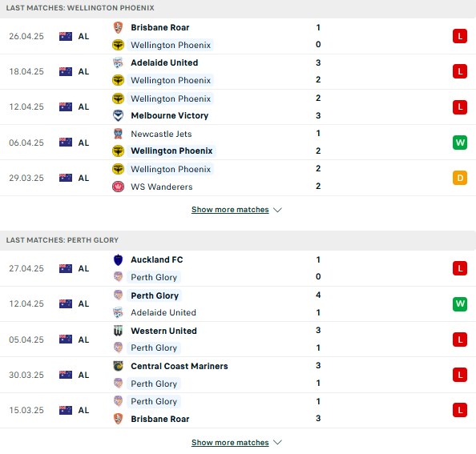Open Adelaide United team in 18.04.25 match
The height and width of the screenshot is (454, 476).
164,62
